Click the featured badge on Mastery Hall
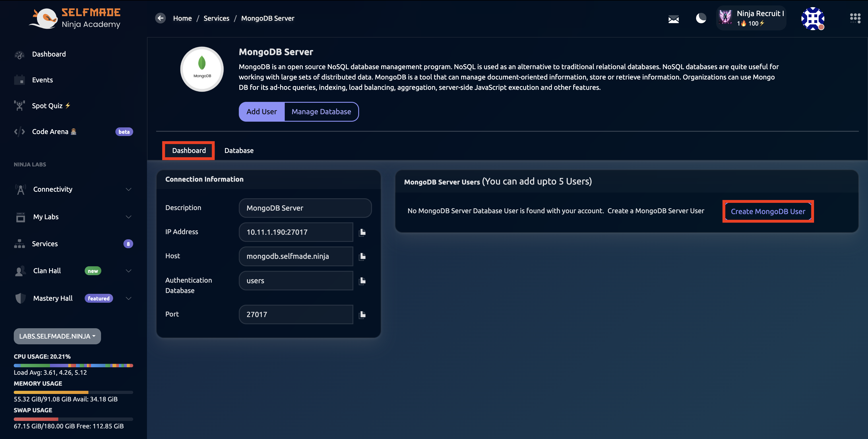Viewport: 868px width, 439px height. point(99,298)
